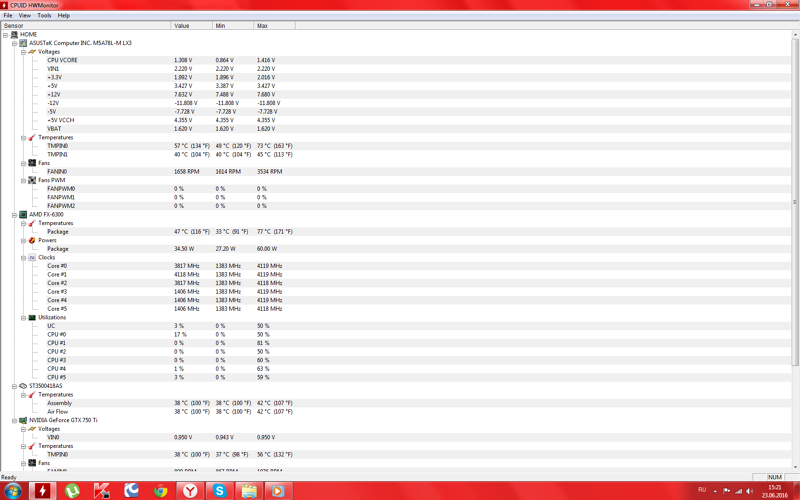Click the scrollbar up arrow
Screen dimensions: 800x500
795,34
